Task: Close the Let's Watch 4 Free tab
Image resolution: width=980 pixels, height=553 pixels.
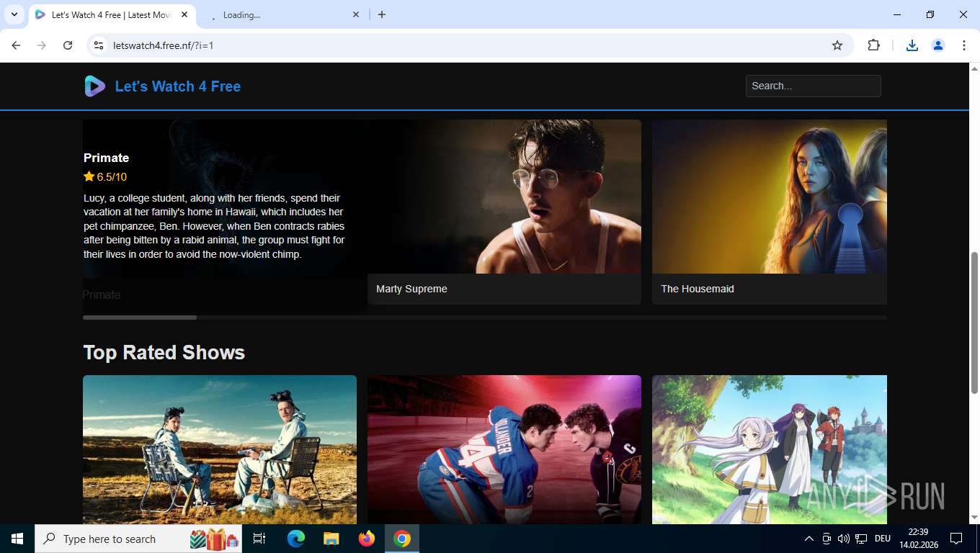Action: tap(185, 14)
